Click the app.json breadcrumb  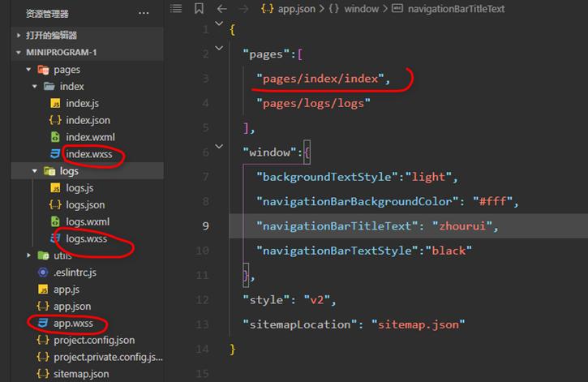coord(288,9)
